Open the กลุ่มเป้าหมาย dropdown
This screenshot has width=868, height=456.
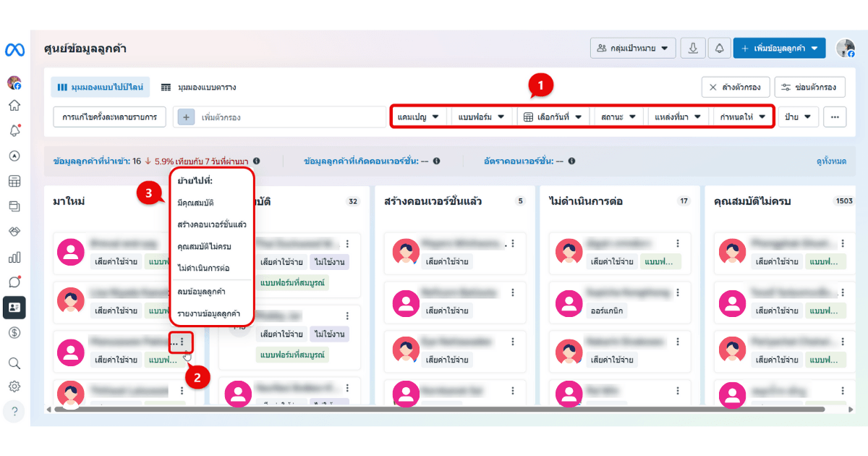tap(633, 48)
